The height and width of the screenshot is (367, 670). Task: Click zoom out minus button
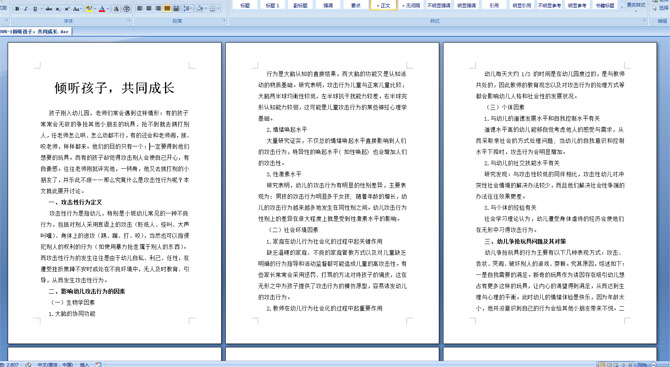click(x=654, y=364)
